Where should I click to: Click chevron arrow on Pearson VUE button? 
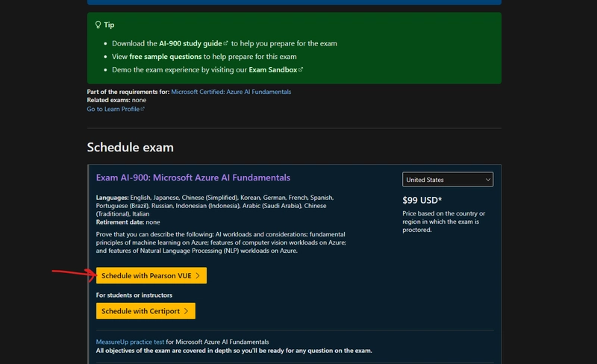198,276
